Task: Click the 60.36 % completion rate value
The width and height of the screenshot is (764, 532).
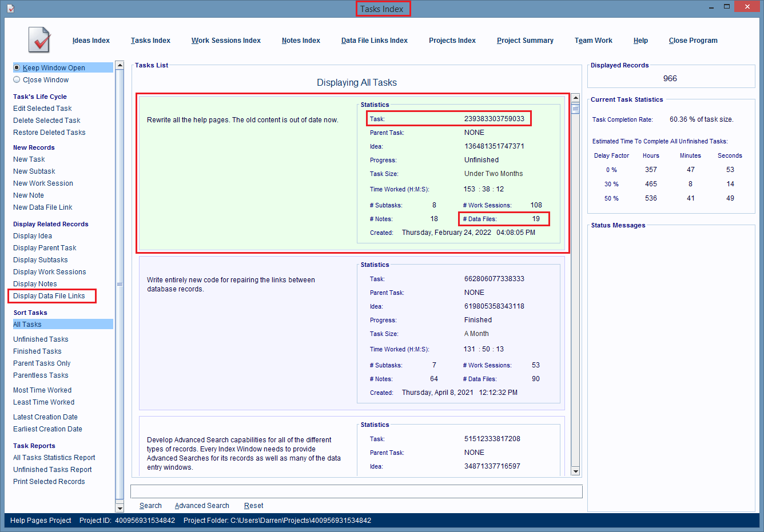Action: pos(701,119)
